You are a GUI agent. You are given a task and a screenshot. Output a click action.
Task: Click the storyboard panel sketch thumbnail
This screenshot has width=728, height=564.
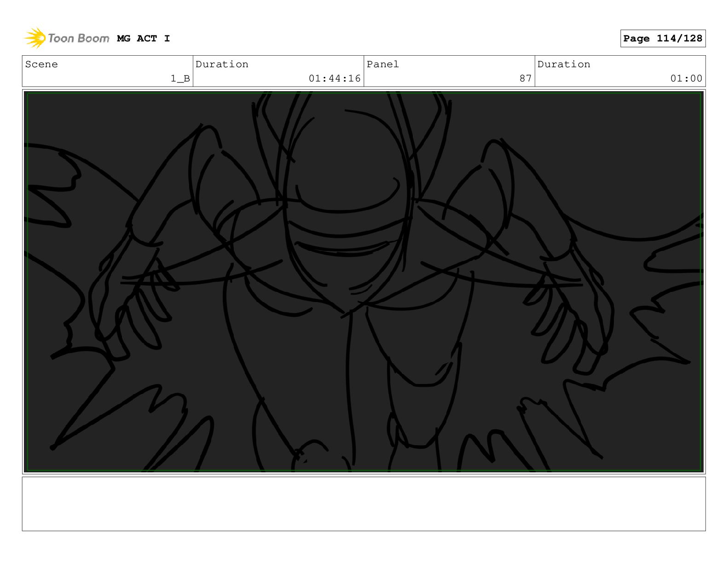coord(364,282)
